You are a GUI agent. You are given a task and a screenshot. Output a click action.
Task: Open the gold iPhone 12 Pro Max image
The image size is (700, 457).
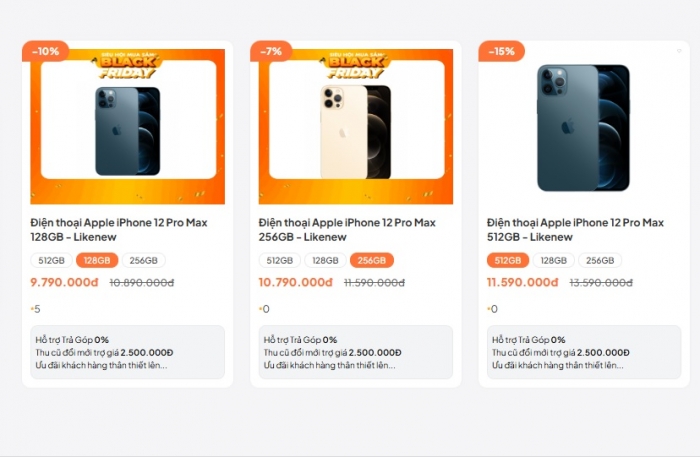click(x=355, y=130)
